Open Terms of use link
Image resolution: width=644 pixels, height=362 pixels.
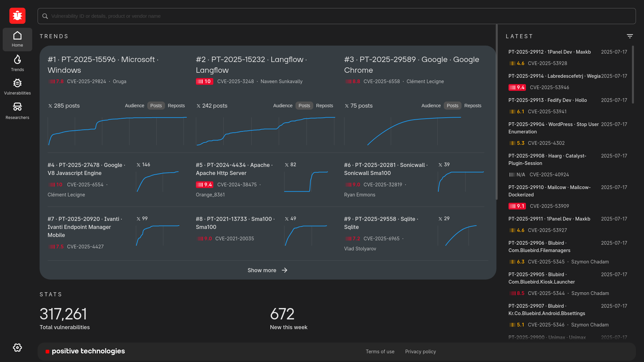(x=380, y=352)
